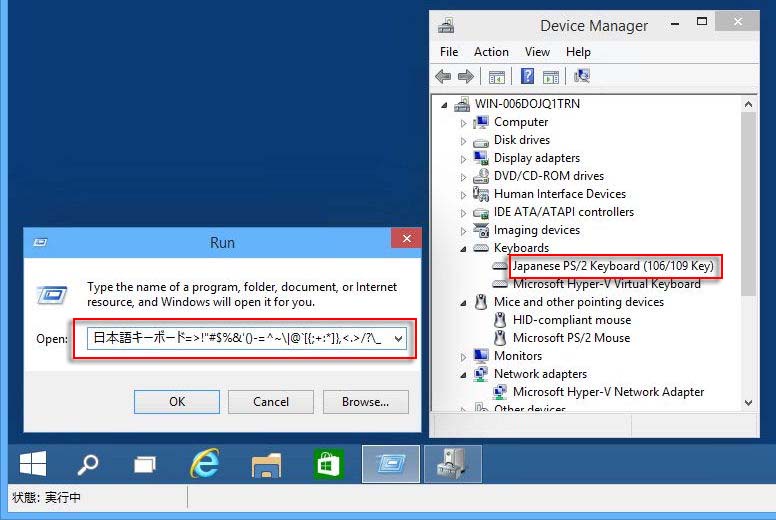The width and height of the screenshot is (776, 520).
Task: Click the Monitors category icon
Action: 481,356
